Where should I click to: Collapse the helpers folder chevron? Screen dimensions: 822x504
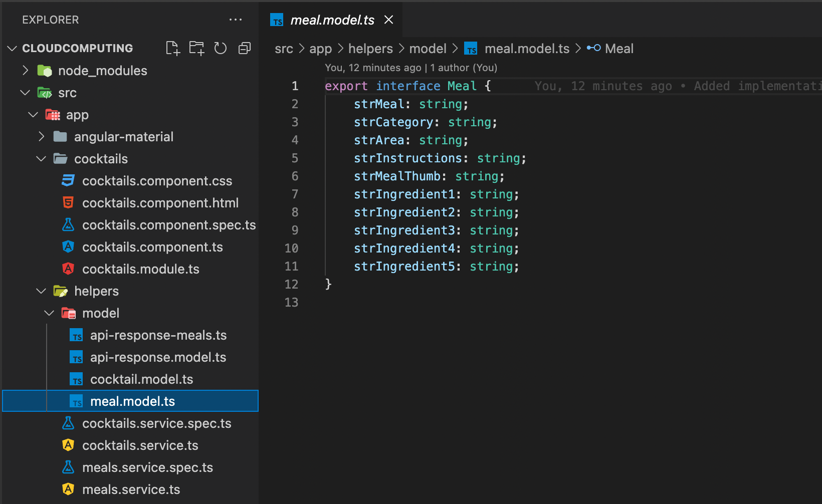pos(42,291)
